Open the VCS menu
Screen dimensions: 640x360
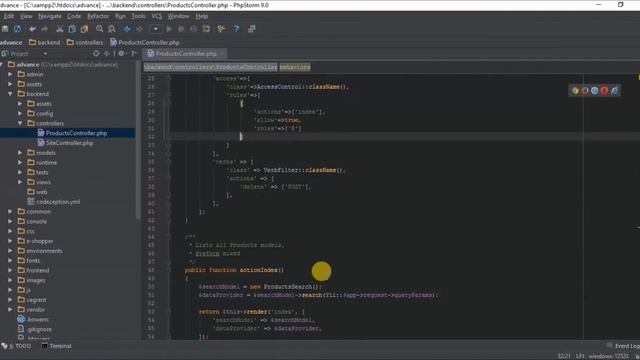157,16
